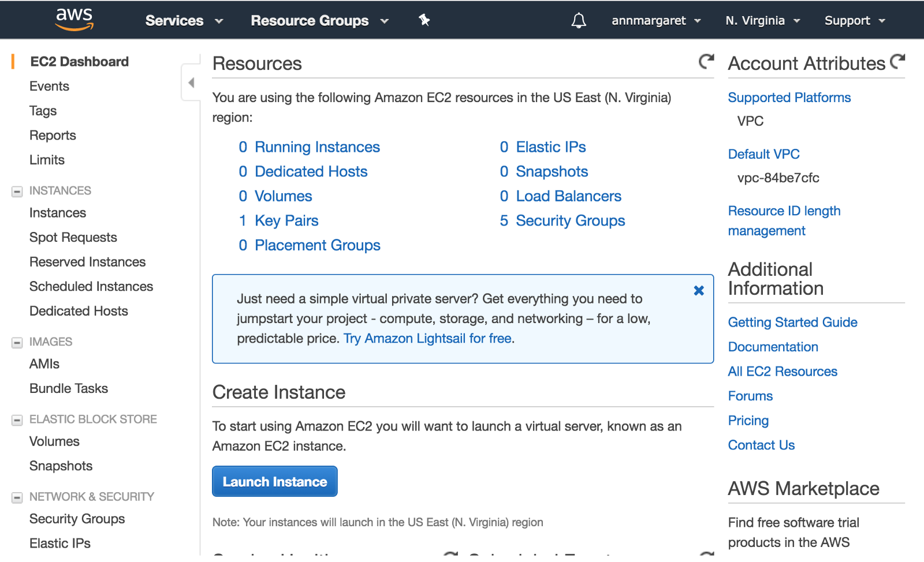Collapse the left navigation sidebar arrow

[x=191, y=83]
